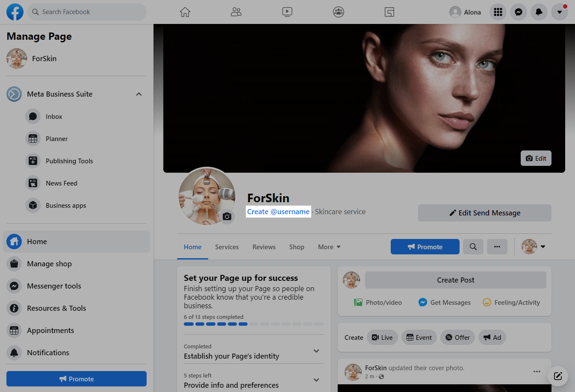Collapse the Meta Business Suite section
575x392 pixels.
[139, 94]
